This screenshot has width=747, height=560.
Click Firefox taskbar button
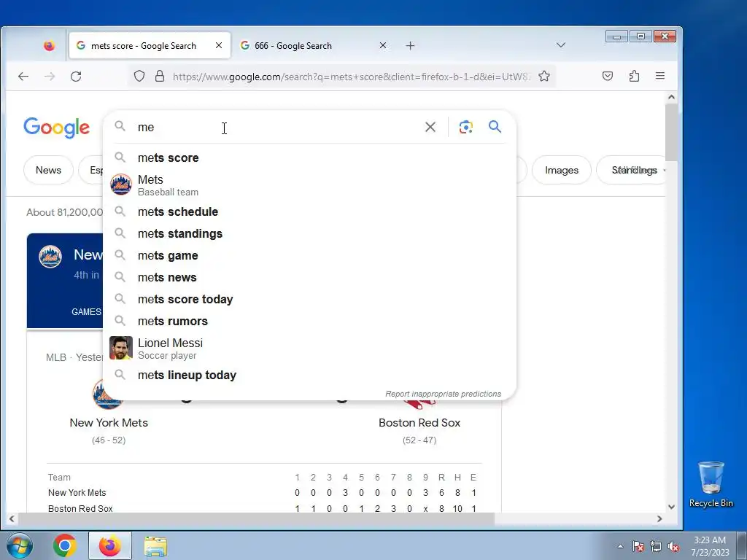[110, 545]
